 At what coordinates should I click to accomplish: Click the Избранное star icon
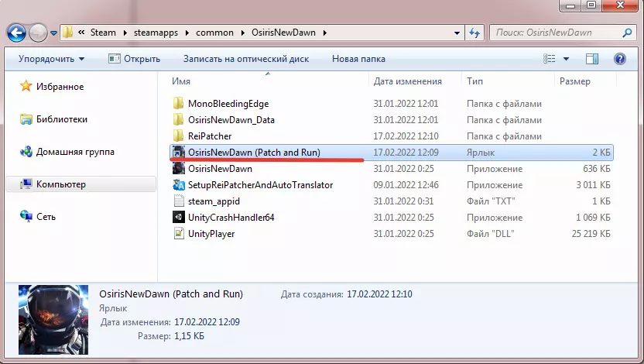pyautogui.click(x=26, y=86)
